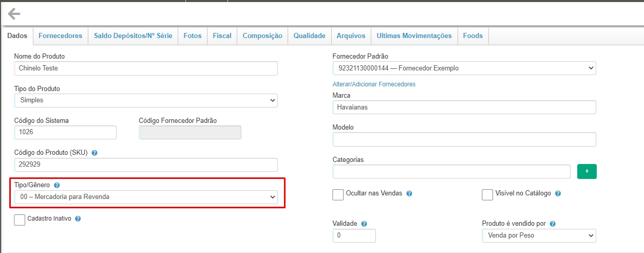The height and width of the screenshot is (253, 644).
Task: Open the Fiscal tab
Action: point(222,36)
